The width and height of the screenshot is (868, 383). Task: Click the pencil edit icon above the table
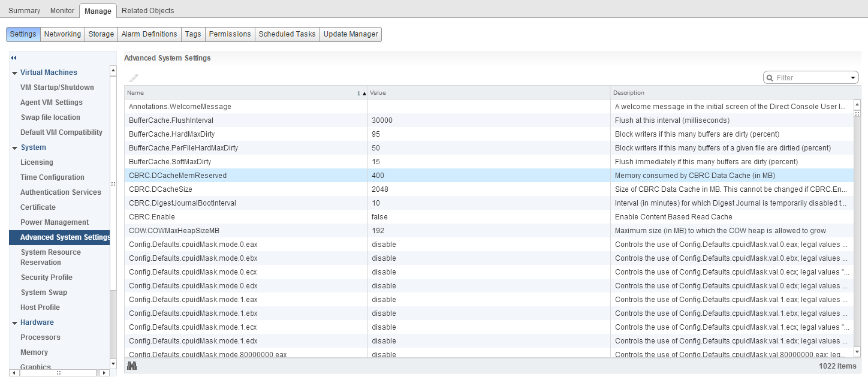(134, 78)
